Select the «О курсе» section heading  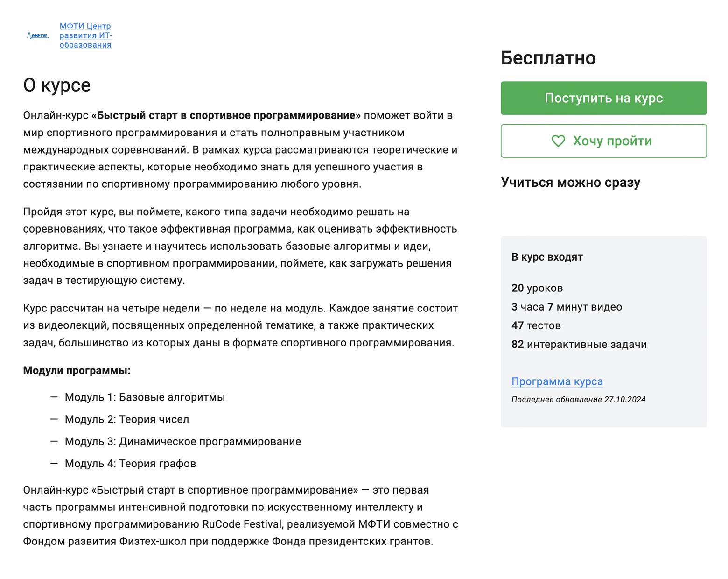click(57, 85)
